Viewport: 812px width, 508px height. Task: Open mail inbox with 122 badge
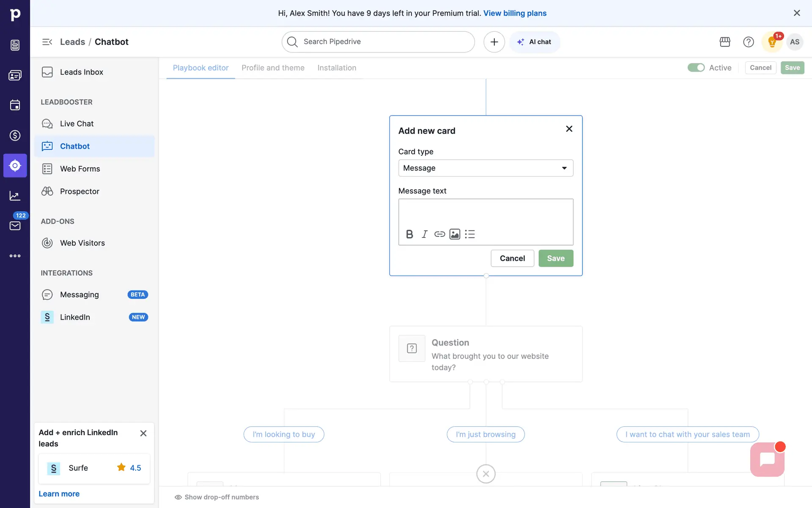pos(15,226)
